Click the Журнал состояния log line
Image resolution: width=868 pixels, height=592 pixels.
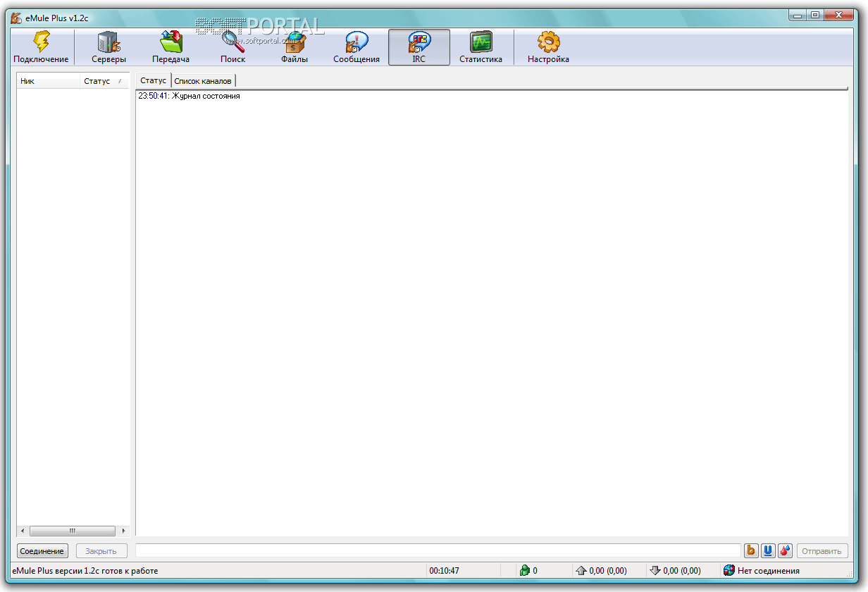pyautogui.click(x=206, y=96)
